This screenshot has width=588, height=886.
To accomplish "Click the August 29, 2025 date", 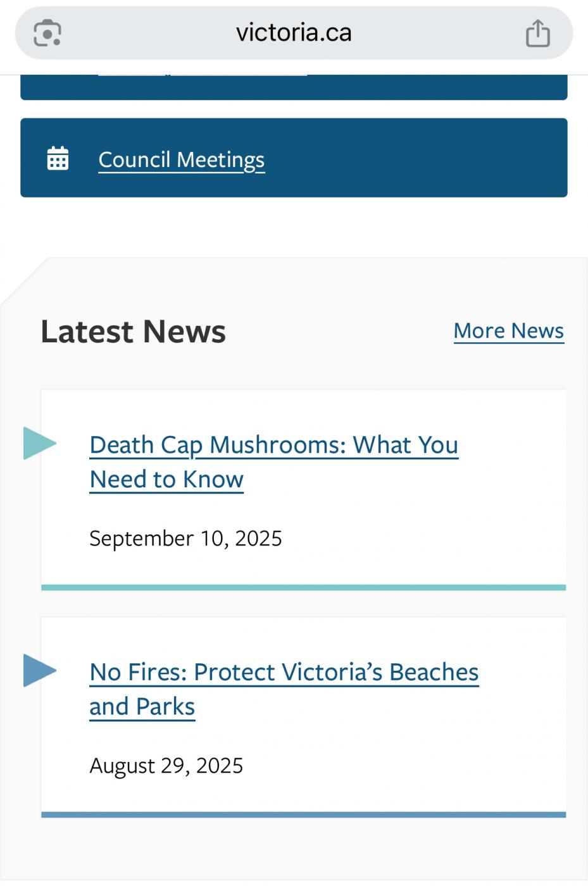I will (166, 766).
